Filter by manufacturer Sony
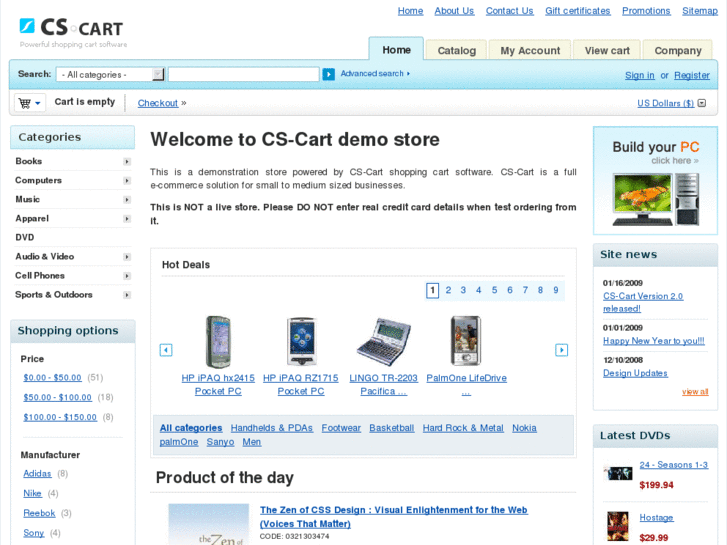 click(x=34, y=533)
